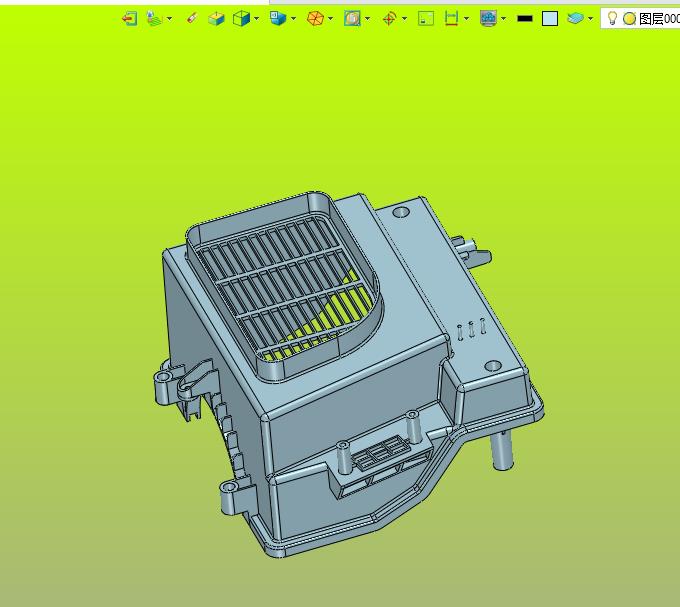
Task: Click the green square zoom-extents icon
Action: point(426,19)
